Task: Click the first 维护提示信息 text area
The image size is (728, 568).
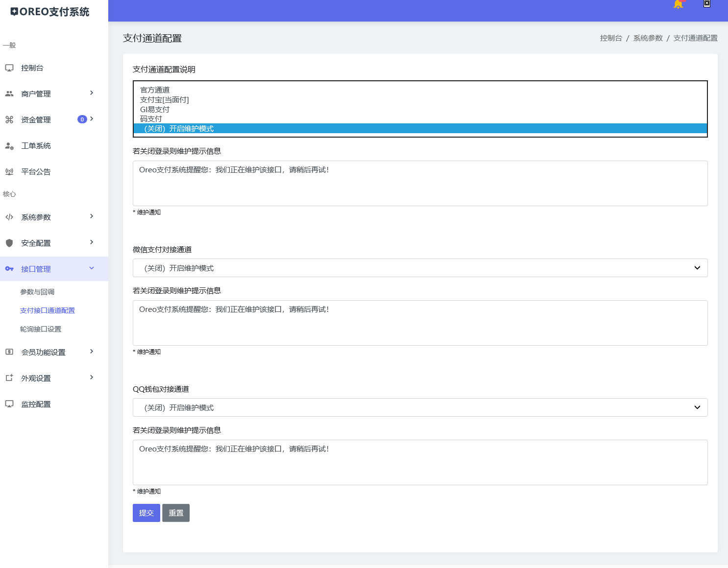Action: point(420,183)
